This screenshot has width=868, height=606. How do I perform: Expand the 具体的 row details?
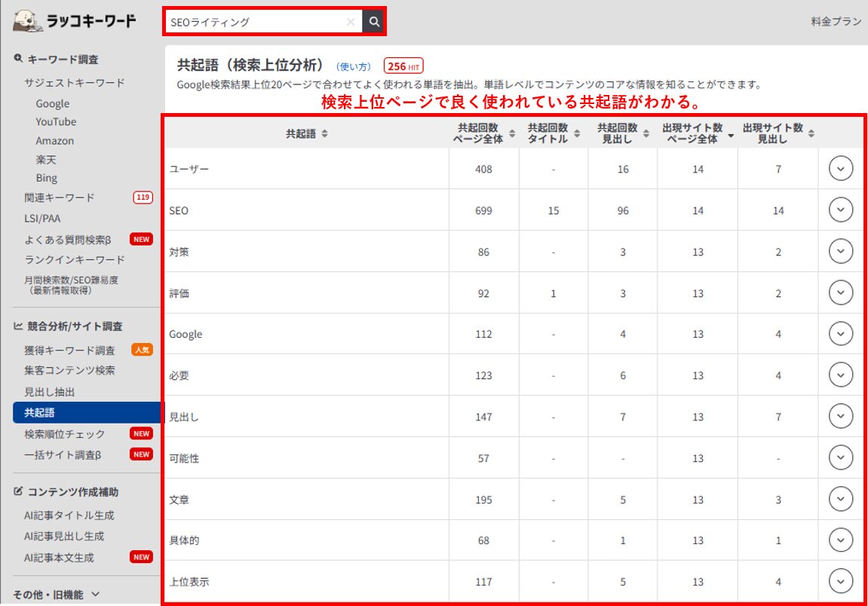coord(840,540)
